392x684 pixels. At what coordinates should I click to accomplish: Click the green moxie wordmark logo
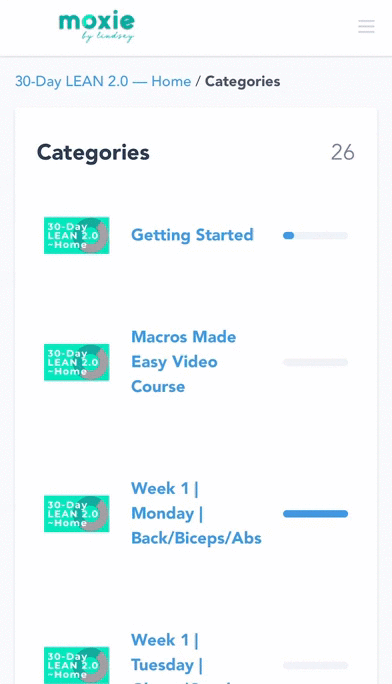click(97, 21)
